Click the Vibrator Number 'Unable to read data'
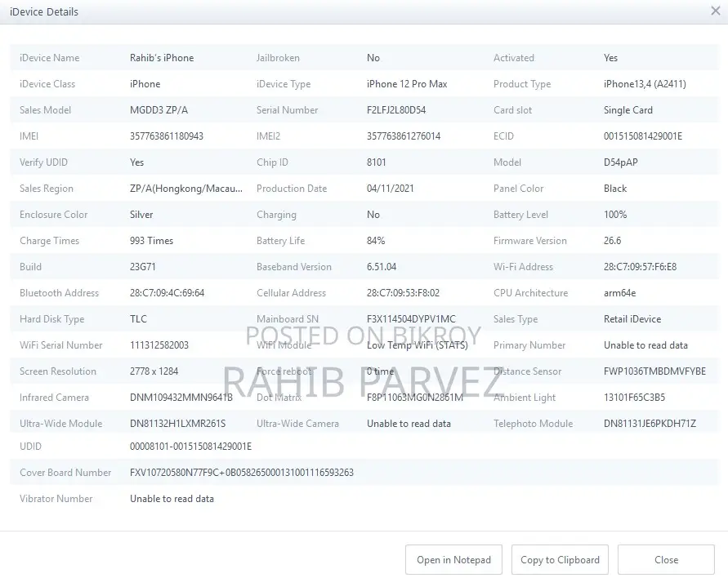 click(x=172, y=499)
